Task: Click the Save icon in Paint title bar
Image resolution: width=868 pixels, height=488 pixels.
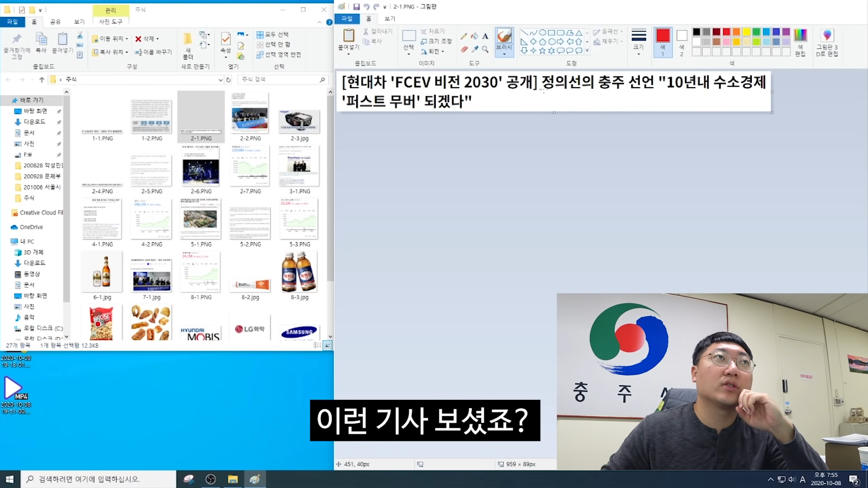Action: click(356, 7)
